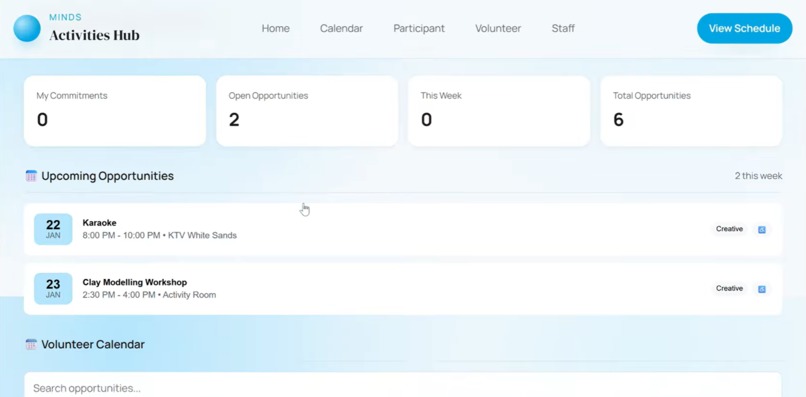Image resolution: width=806 pixels, height=397 pixels.
Task: Open the Clay Modelling Workshop opportunity
Action: 403,289
